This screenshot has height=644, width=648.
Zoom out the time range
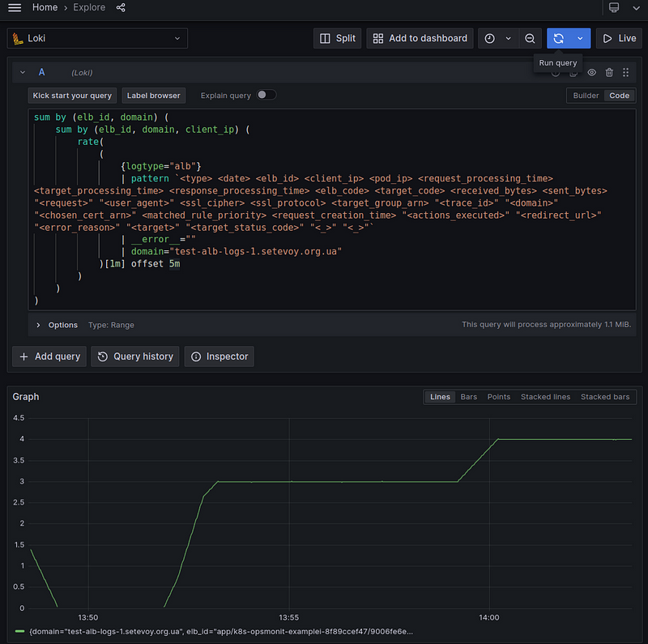[530, 38]
